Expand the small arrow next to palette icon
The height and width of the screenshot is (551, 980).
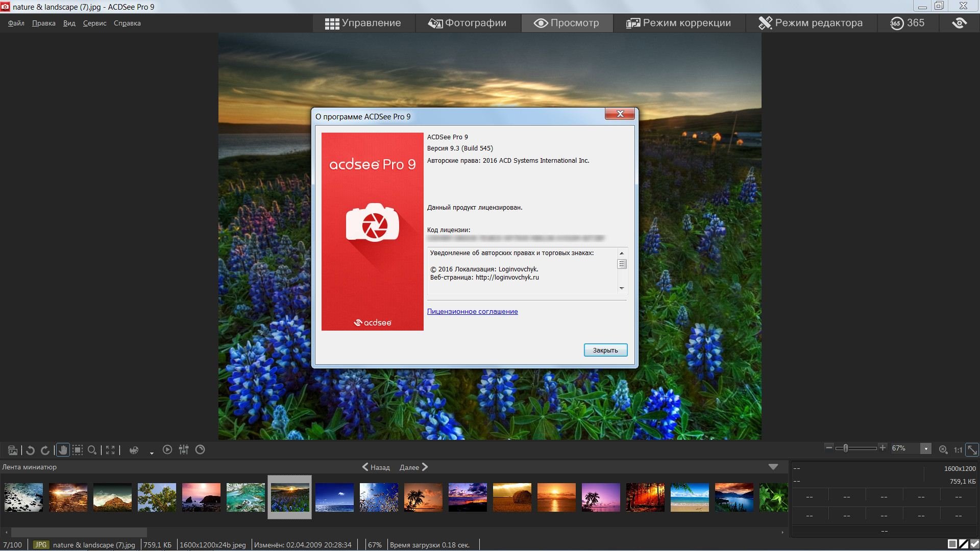152,453
